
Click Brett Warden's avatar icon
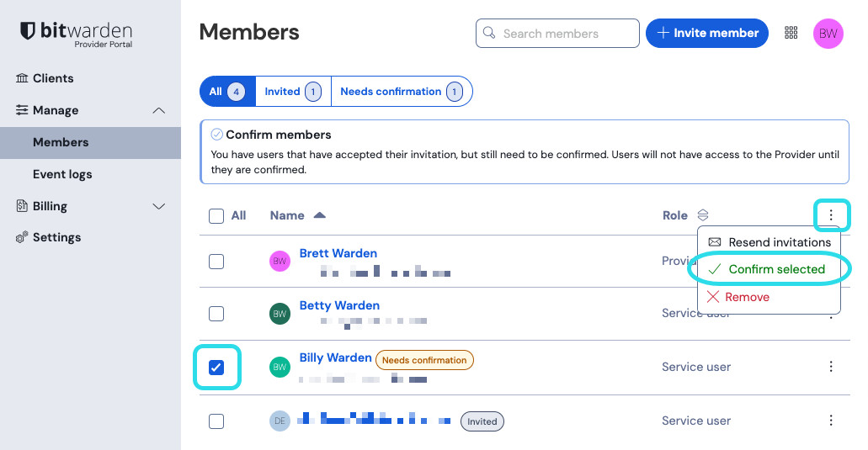(x=280, y=262)
